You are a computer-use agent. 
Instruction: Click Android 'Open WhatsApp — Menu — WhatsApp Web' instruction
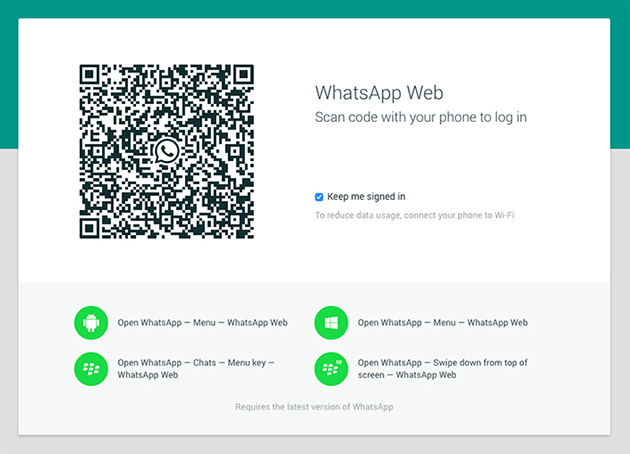(x=202, y=323)
